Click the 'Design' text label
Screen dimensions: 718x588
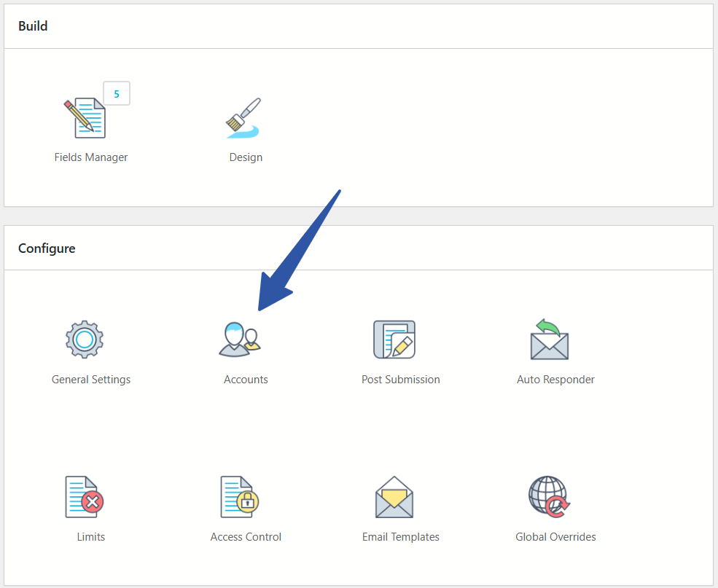246,157
